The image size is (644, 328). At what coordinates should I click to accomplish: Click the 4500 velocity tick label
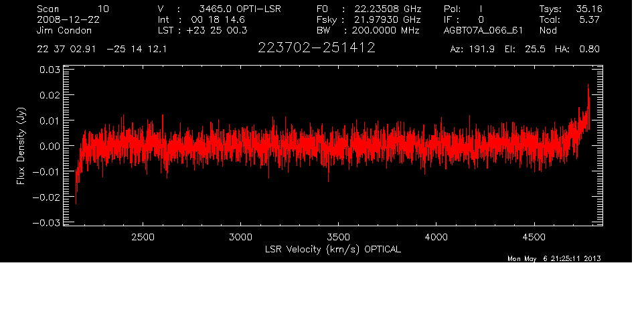pyautogui.click(x=534, y=237)
